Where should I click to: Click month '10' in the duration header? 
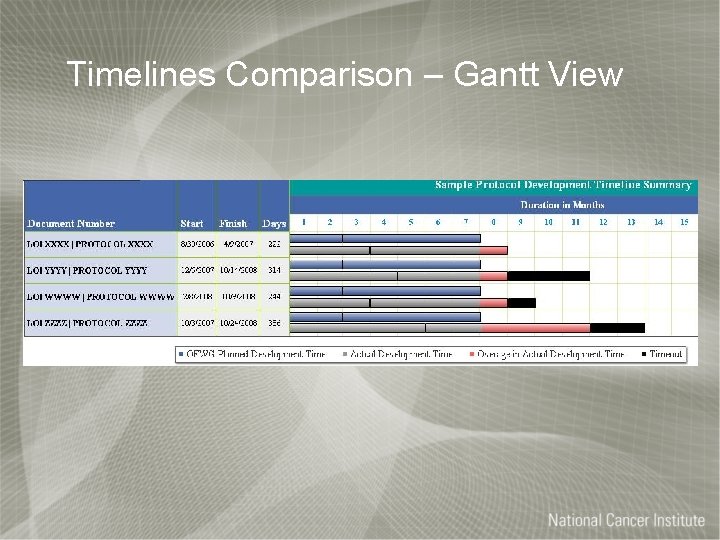pos(548,222)
